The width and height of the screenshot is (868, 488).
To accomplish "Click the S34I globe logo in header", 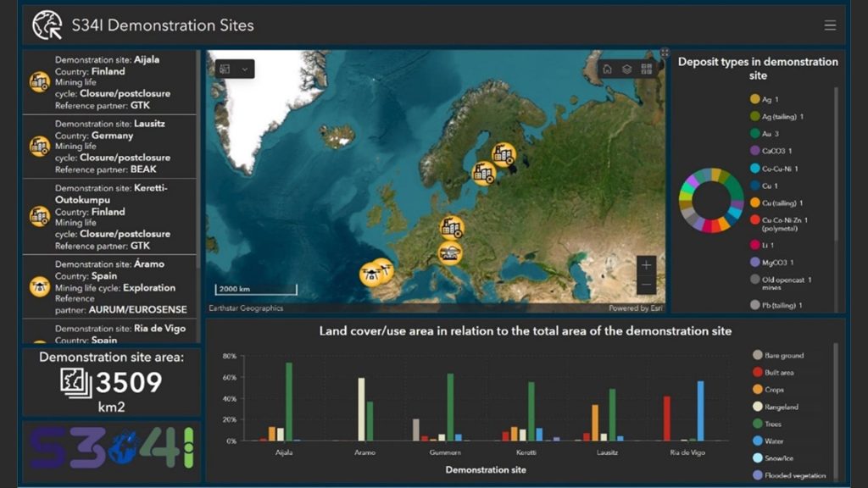I will (47, 25).
